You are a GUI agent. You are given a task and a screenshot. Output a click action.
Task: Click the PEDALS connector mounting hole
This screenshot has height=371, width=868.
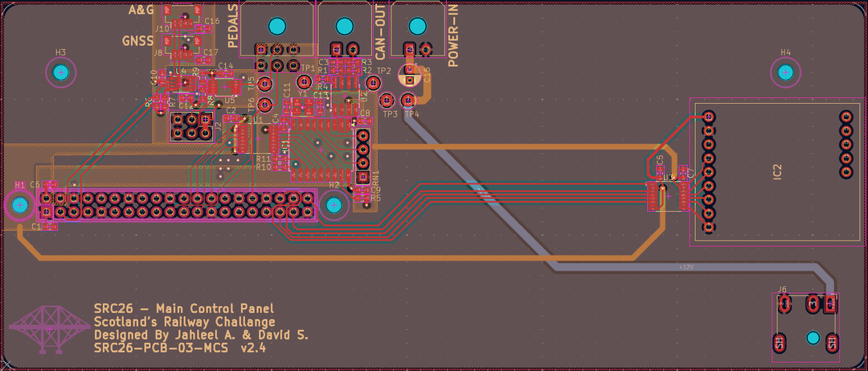pyautogui.click(x=276, y=26)
